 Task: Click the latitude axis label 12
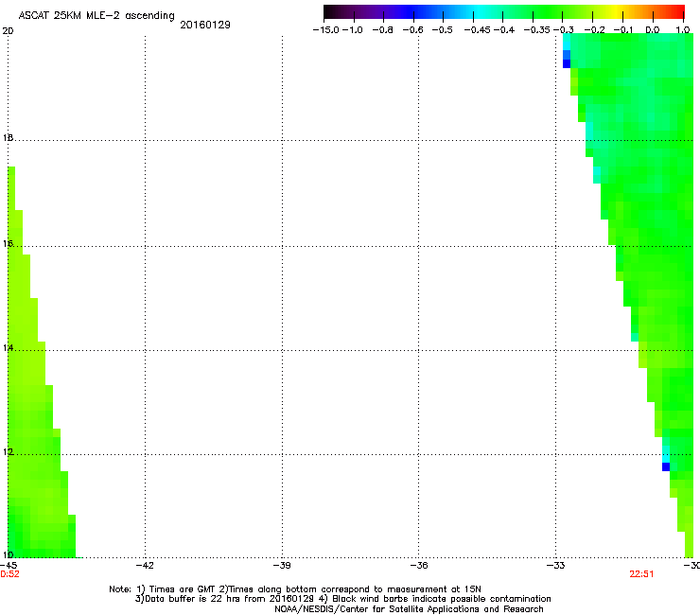click(x=8, y=452)
